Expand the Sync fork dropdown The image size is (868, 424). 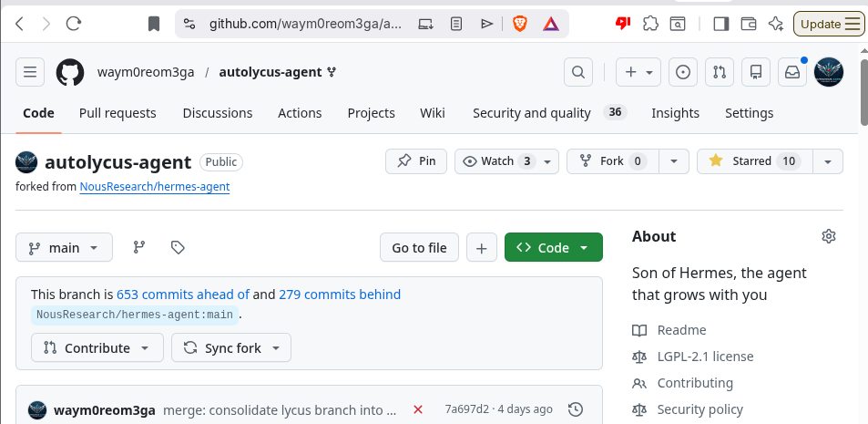pos(231,348)
